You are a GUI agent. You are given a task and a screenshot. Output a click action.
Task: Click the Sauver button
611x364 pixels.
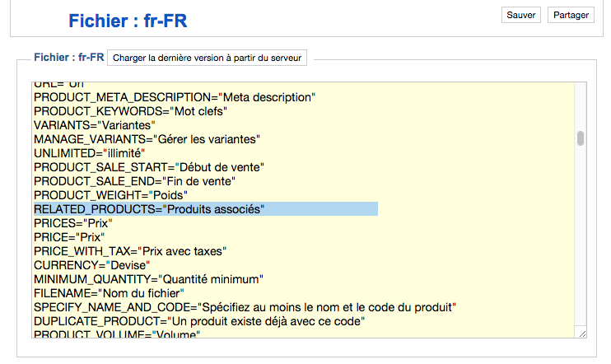521,15
